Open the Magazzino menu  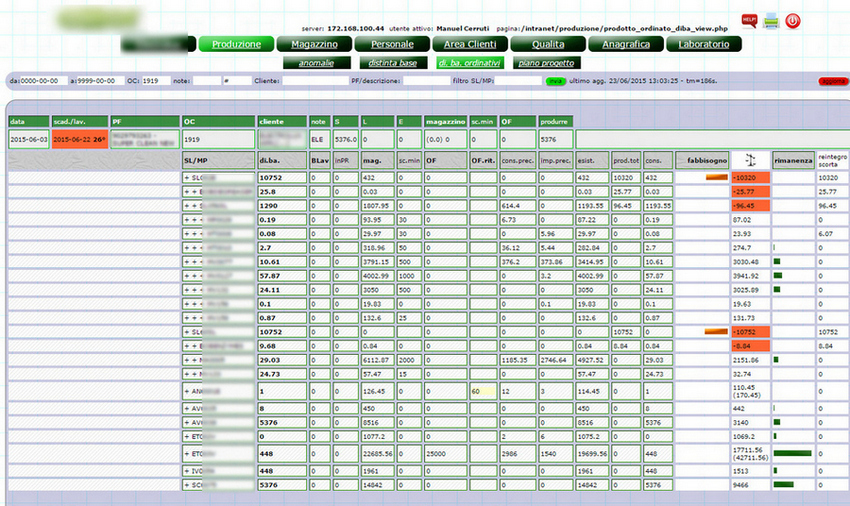coord(307,44)
